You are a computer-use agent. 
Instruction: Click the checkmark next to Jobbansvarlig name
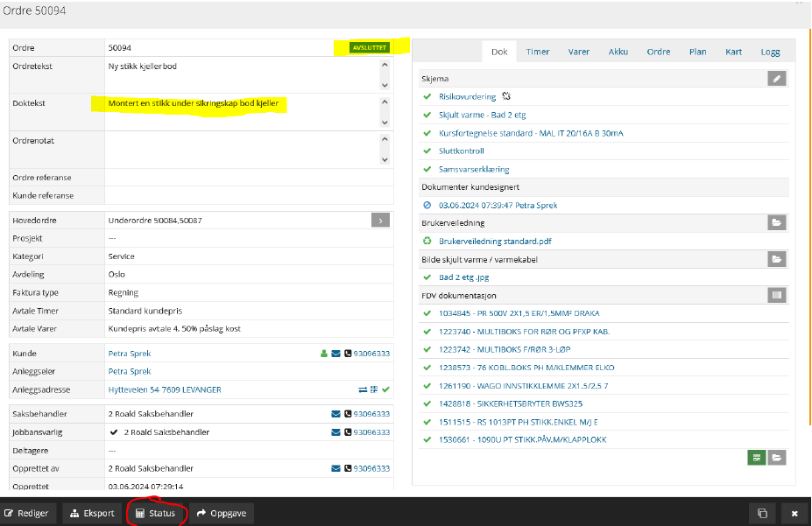(x=114, y=432)
